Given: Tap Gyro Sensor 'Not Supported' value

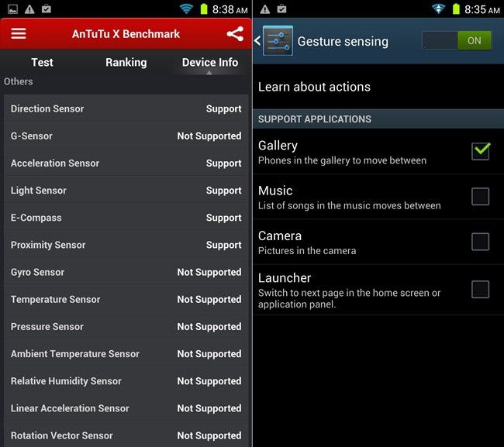Looking at the screenshot, I should [x=209, y=273].
